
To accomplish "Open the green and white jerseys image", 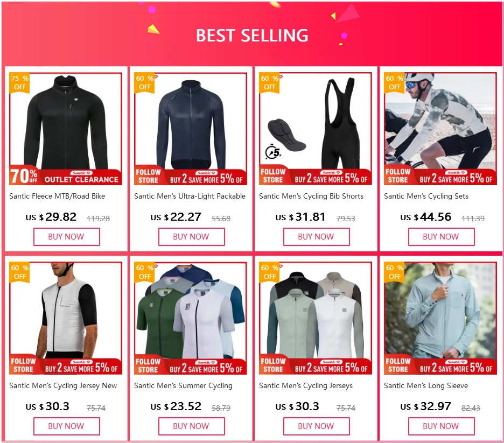I will tap(191, 318).
